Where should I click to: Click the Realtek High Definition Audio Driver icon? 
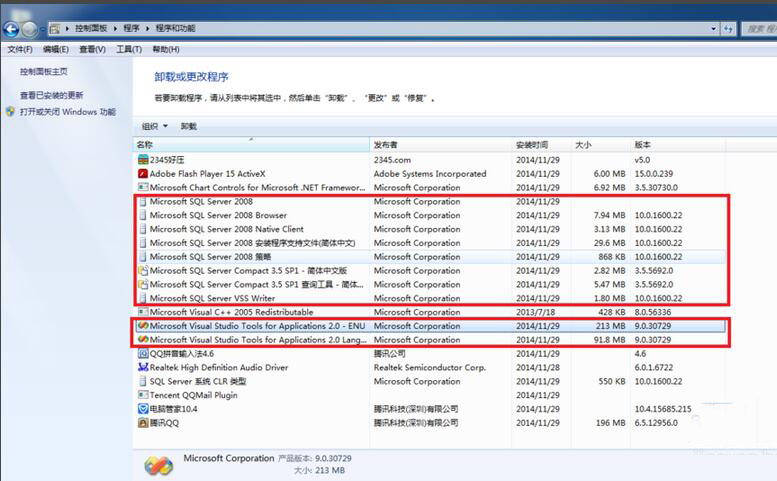point(143,368)
